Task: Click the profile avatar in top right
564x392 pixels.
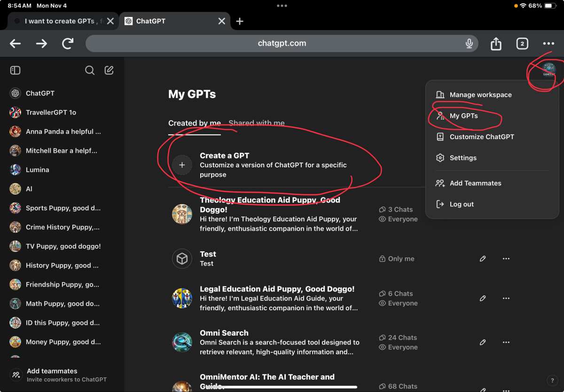Action: coord(549,70)
